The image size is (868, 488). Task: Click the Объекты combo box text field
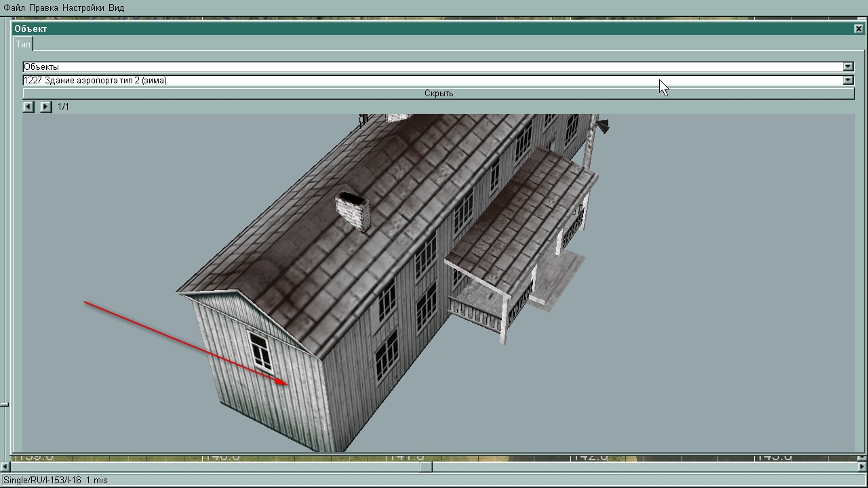tap(407, 66)
